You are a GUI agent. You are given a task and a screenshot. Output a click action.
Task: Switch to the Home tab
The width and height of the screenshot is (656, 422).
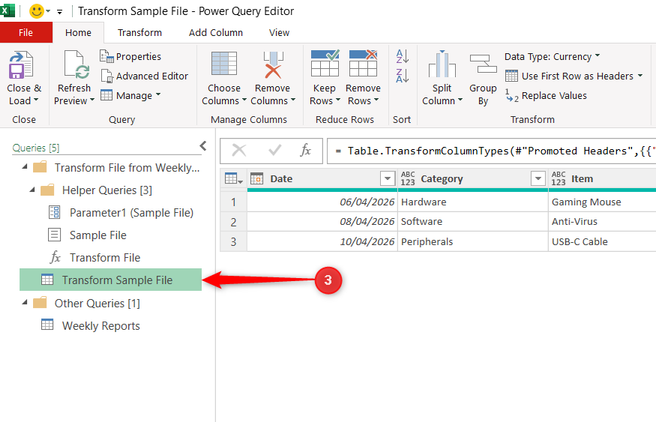pos(78,33)
